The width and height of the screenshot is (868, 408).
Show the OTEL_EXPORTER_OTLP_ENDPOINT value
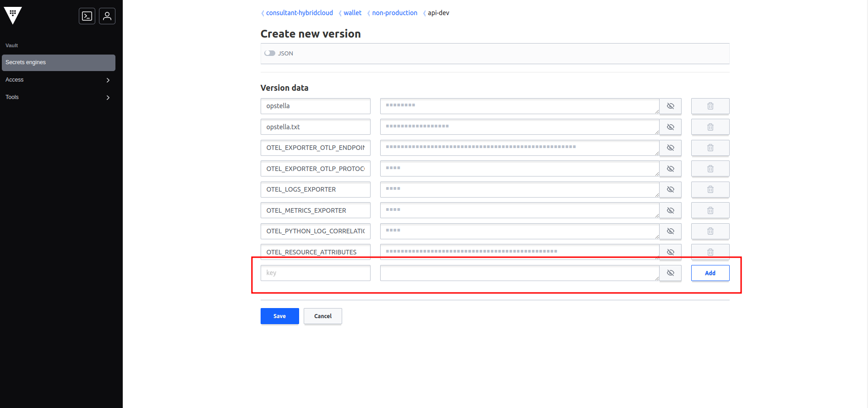[x=670, y=148]
